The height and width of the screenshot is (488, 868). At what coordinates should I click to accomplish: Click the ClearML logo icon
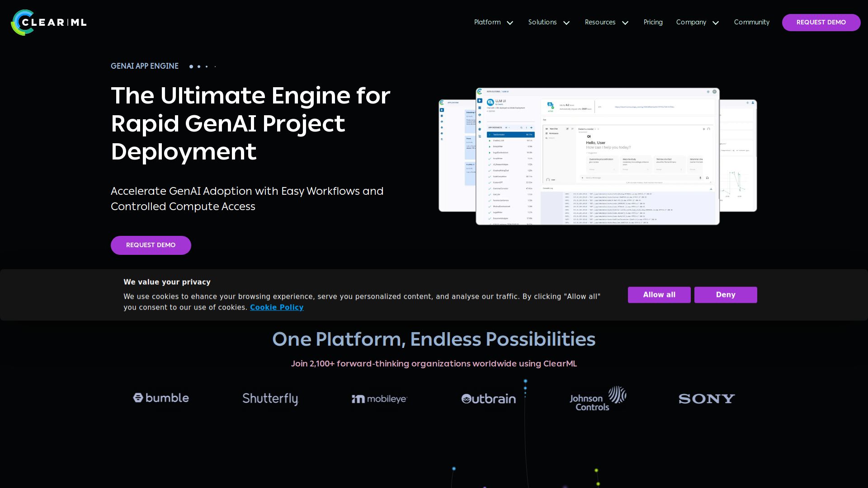(23, 23)
